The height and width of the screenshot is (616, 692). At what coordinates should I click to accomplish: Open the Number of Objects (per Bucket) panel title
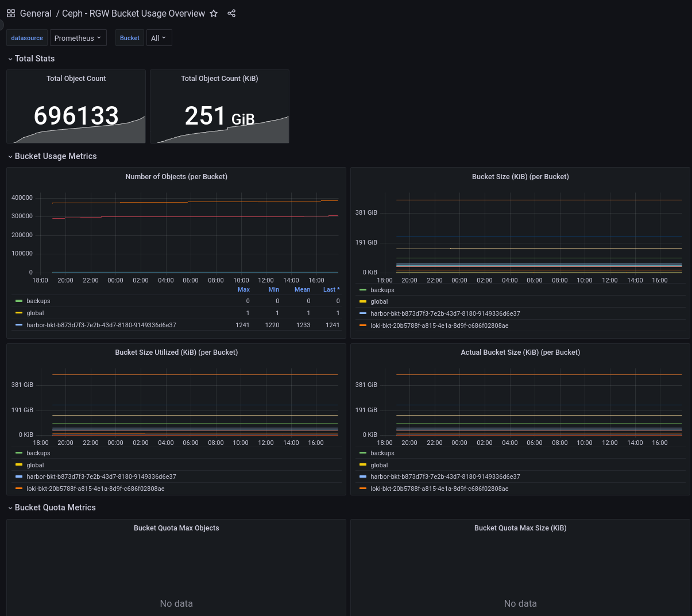176,177
